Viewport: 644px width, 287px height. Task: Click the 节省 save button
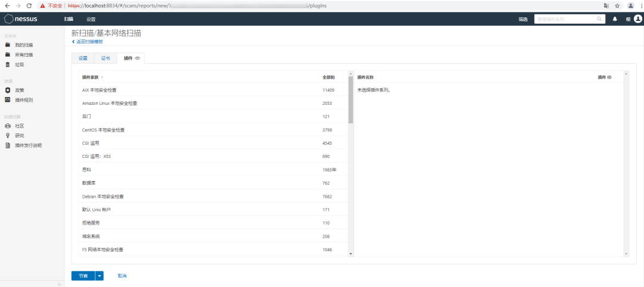point(83,276)
